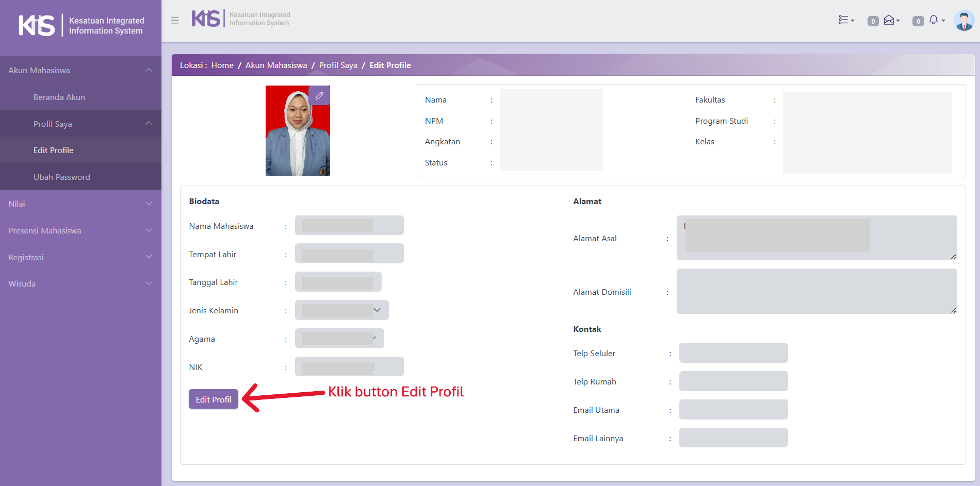Click the Telp Seluler input field
980x486 pixels.
[x=733, y=353]
